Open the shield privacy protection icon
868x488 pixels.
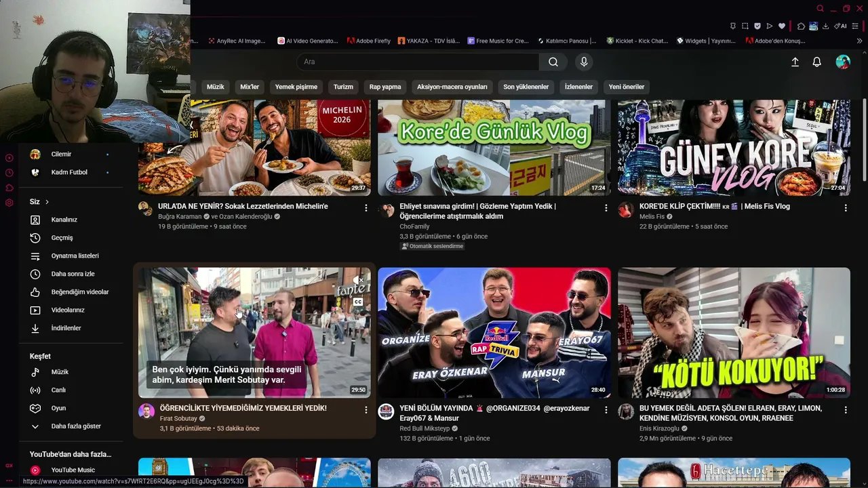click(x=757, y=26)
